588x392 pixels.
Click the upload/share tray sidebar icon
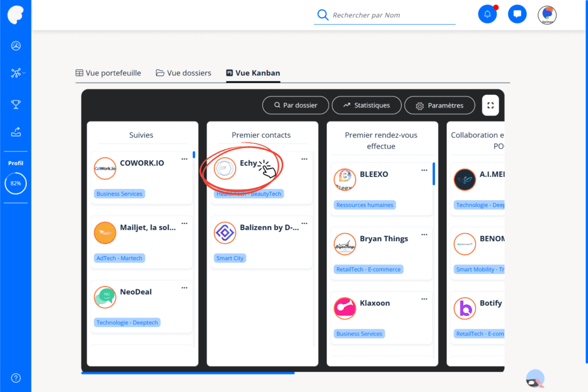(16, 131)
